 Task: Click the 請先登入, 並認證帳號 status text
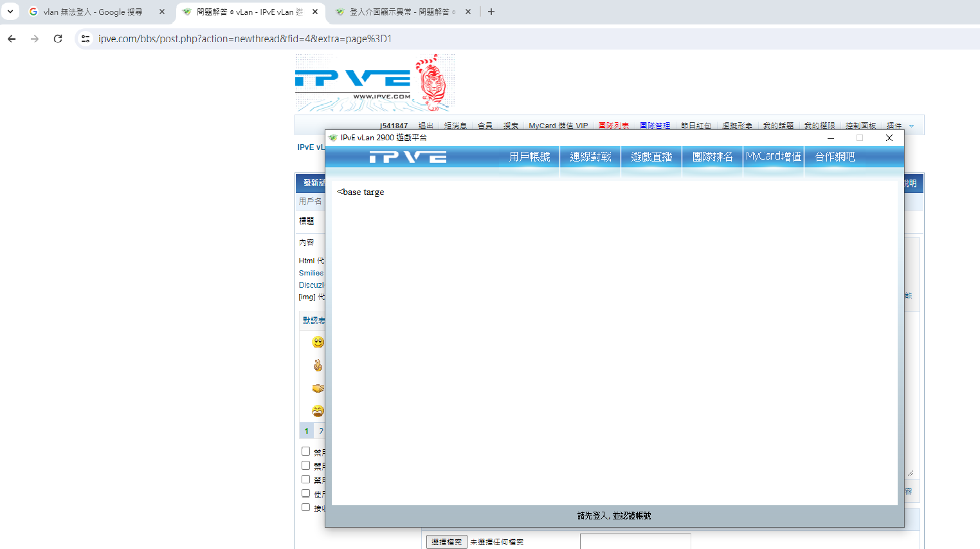pyautogui.click(x=614, y=516)
